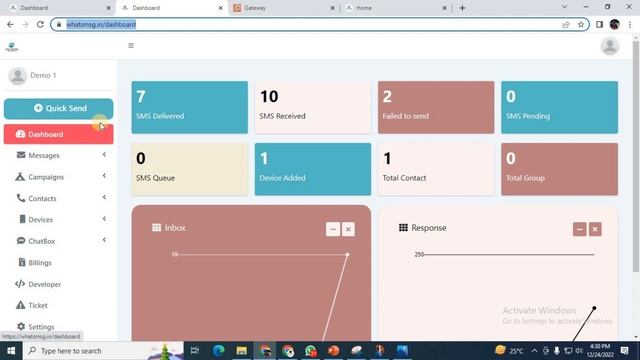The height and width of the screenshot is (360, 640).
Task: Click the Demo 1 profile avatar
Action: pyautogui.click(x=18, y=76)
